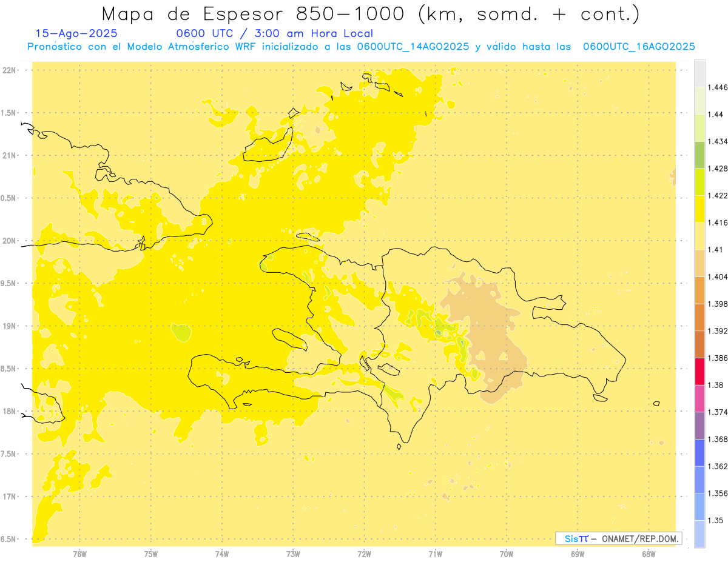Select the '17N' latitude label
This screenshot has height=562, width=728.
(10, 497)
